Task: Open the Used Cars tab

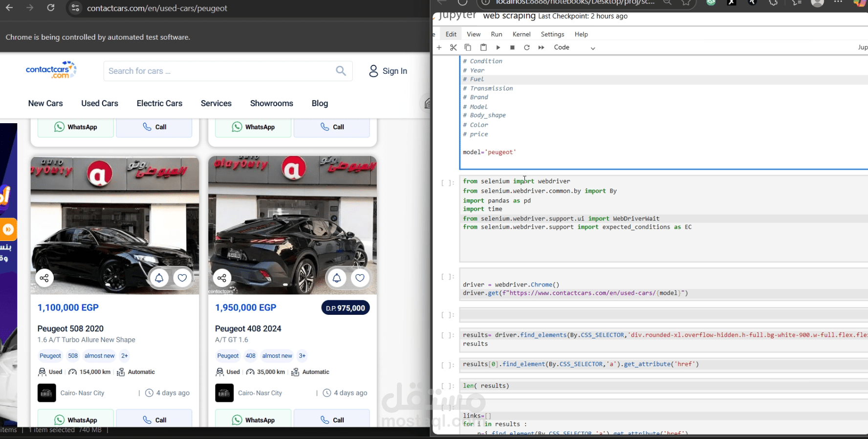Action: pyautogui.click(x=100, y=103)
